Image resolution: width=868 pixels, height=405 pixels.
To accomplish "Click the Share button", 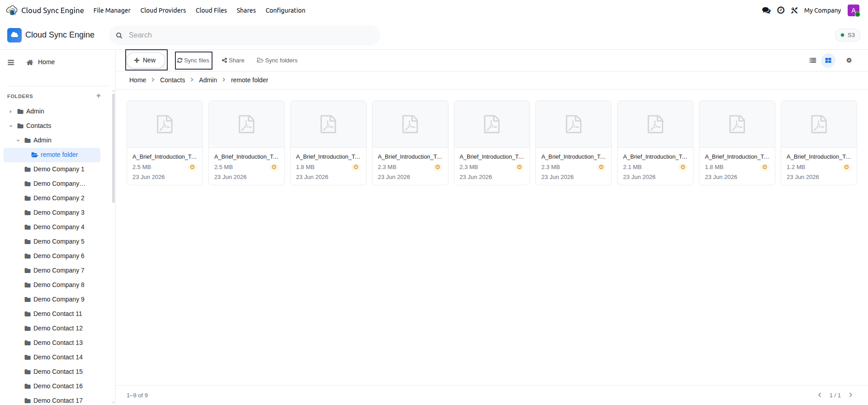I will coord(233,61).
